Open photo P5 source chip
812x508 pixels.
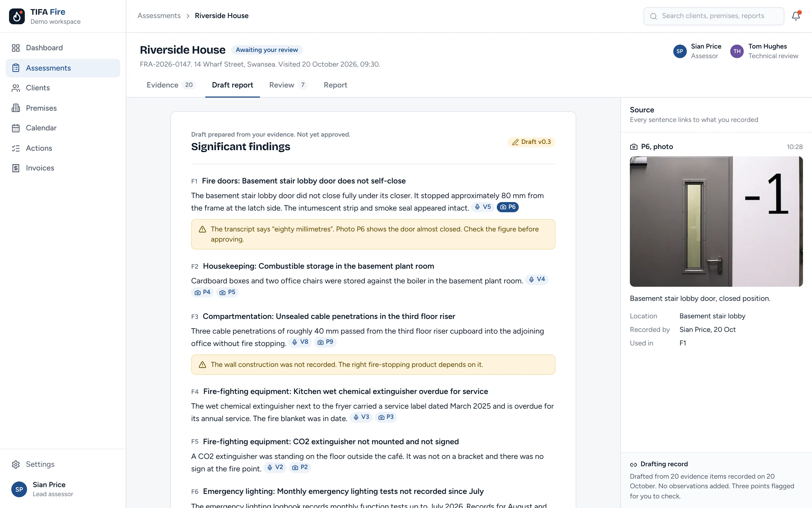click(x=227, y=292)
